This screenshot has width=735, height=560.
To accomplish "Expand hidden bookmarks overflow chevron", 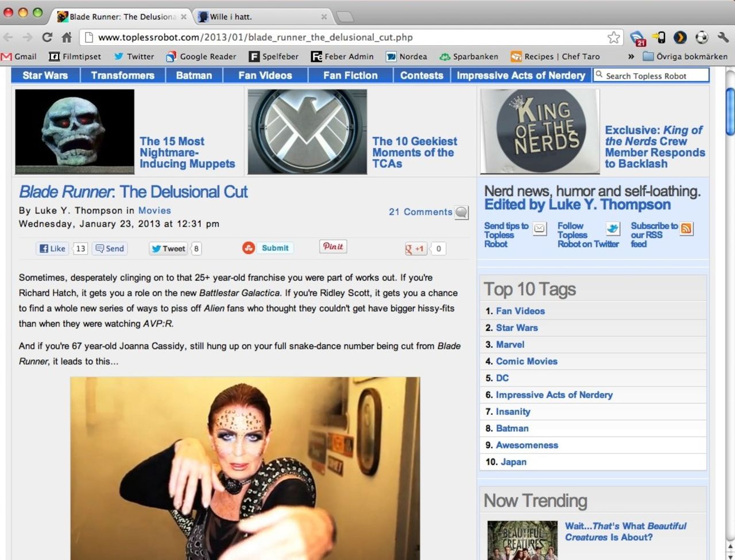I will tap(630, 56).
